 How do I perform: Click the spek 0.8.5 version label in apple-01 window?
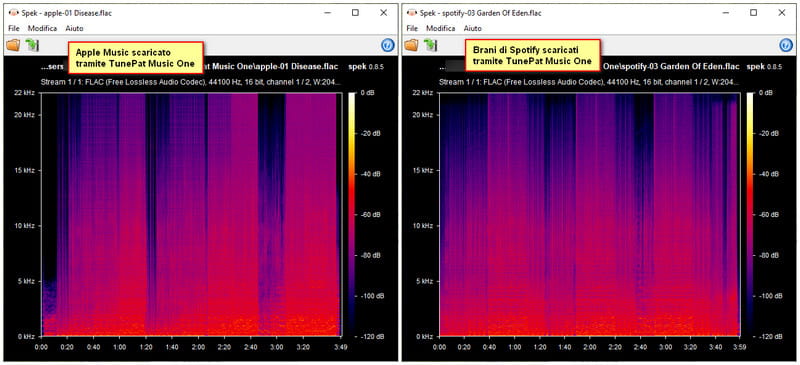coord(365,66)
